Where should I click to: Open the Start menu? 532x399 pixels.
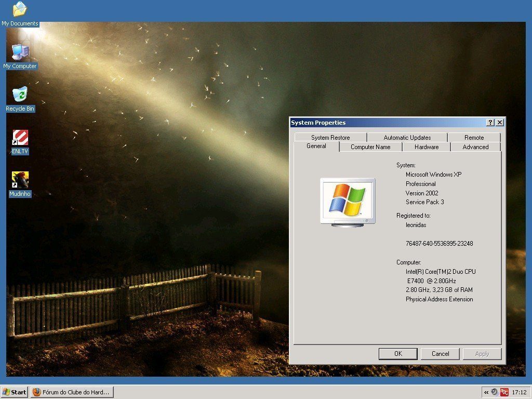(14, 392)
